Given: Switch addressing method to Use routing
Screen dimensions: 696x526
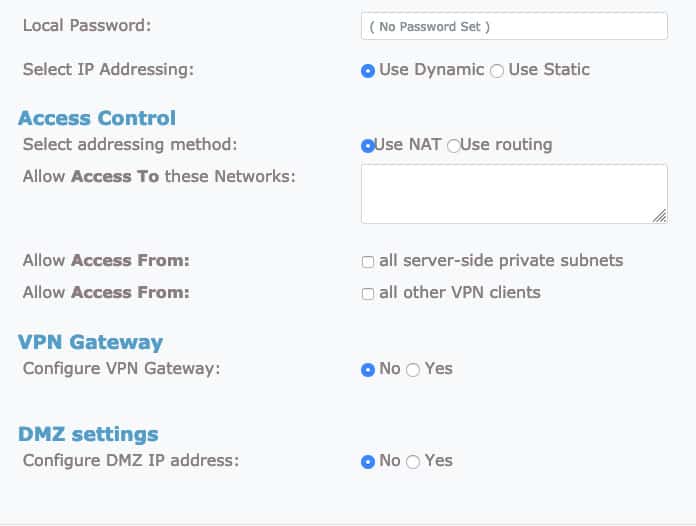Looking at the screenshot, I should tap(454, 146).
